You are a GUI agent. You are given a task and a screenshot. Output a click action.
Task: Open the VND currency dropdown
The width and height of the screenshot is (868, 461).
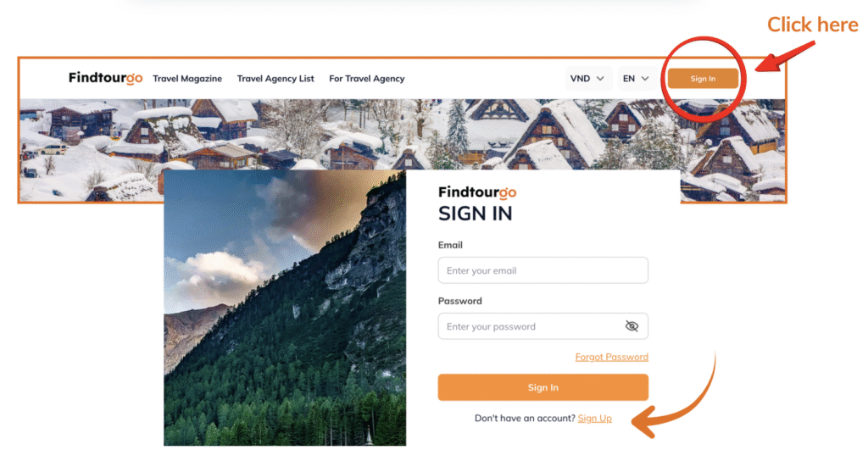click(x=587, y=79)
